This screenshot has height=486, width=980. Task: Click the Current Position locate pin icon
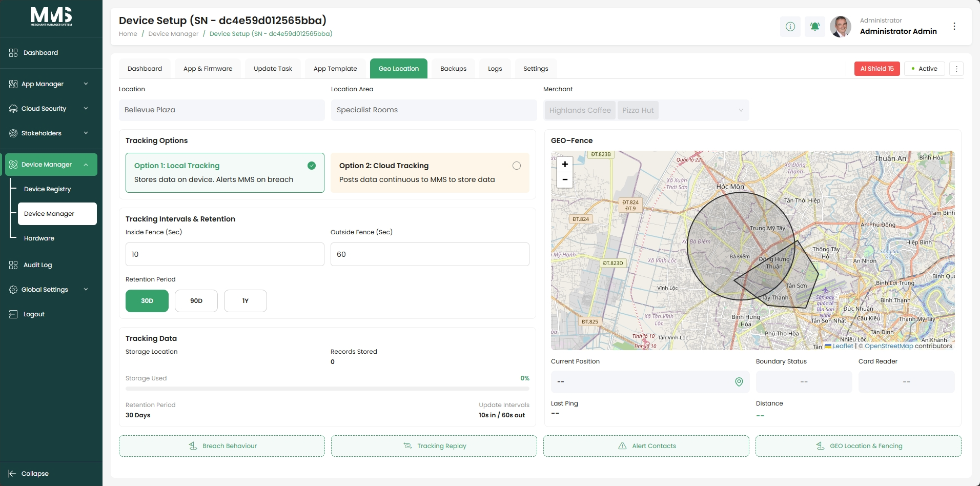tap(739, 382)
